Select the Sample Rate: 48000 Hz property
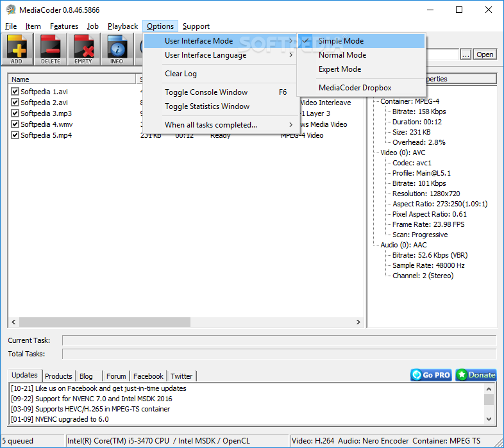 point(428,265)
